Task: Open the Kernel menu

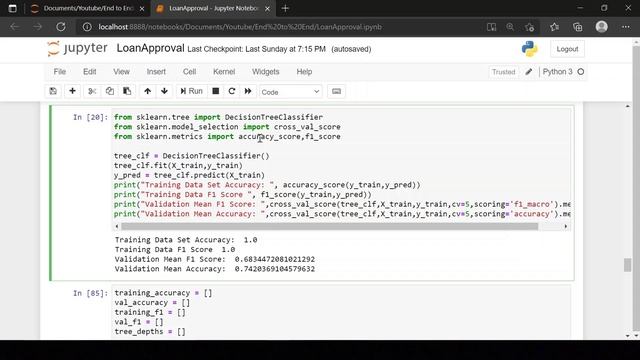Action: 224,72
